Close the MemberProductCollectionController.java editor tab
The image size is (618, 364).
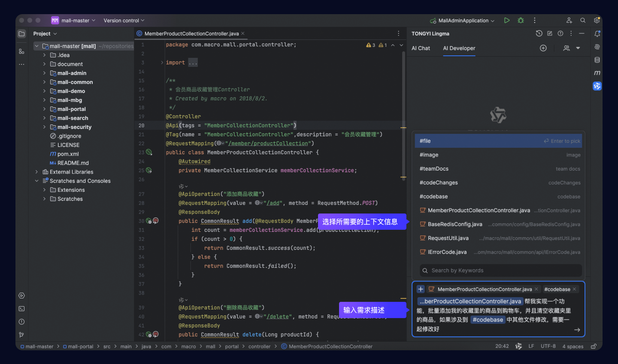[243, 33]
